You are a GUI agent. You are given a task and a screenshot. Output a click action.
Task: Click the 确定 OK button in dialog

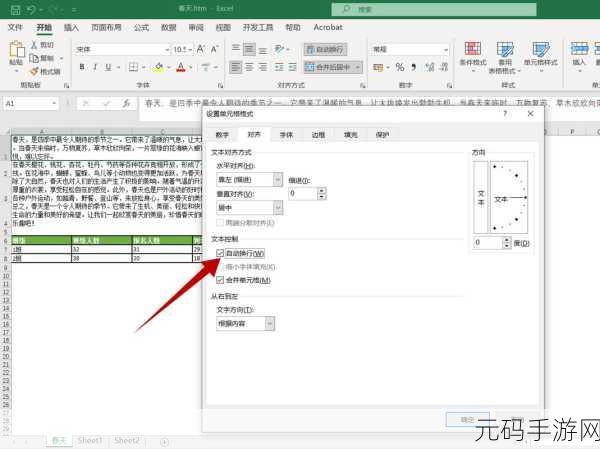point(468,420)
